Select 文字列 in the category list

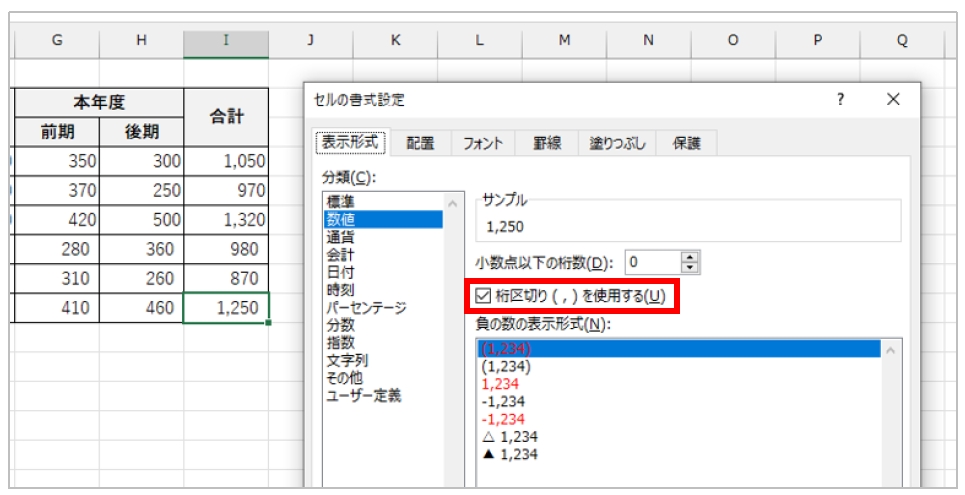pos(383,360)
